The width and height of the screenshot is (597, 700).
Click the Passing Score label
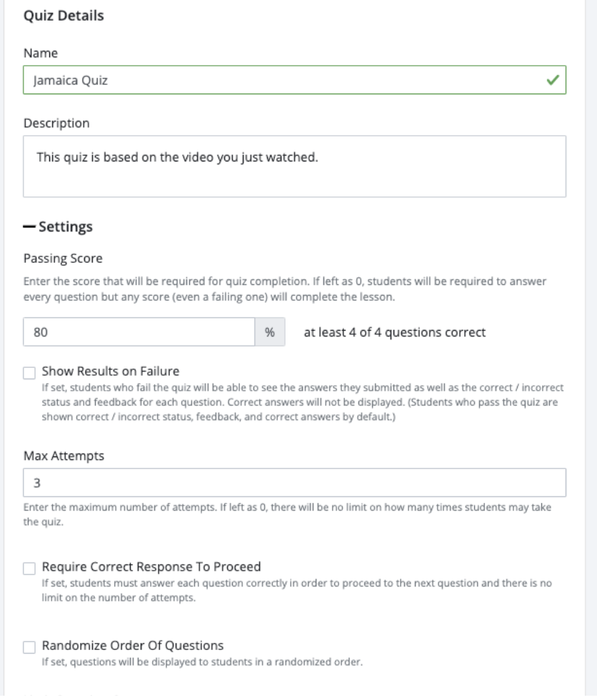pyautogui.click(x=63, y=259)
